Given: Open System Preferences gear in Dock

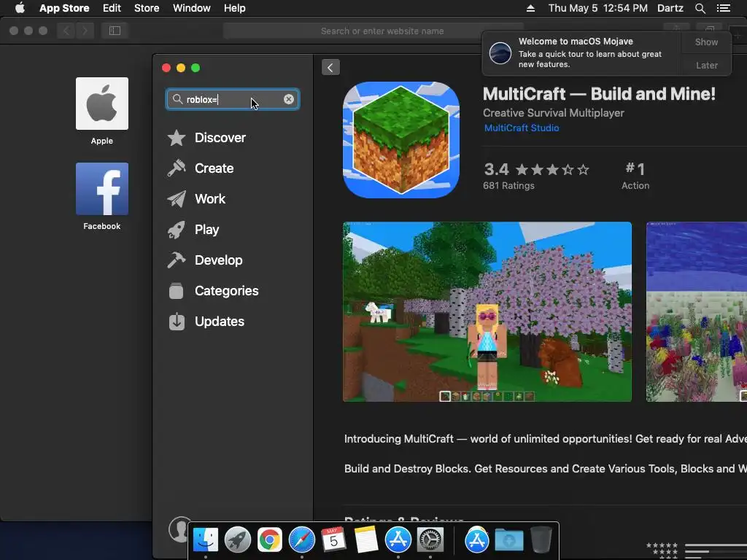Looking at the screenshot, I should (430, 540).
